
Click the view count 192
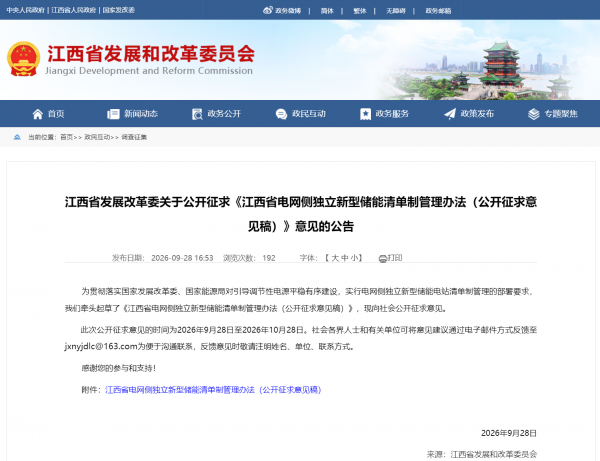coord(269,258)
